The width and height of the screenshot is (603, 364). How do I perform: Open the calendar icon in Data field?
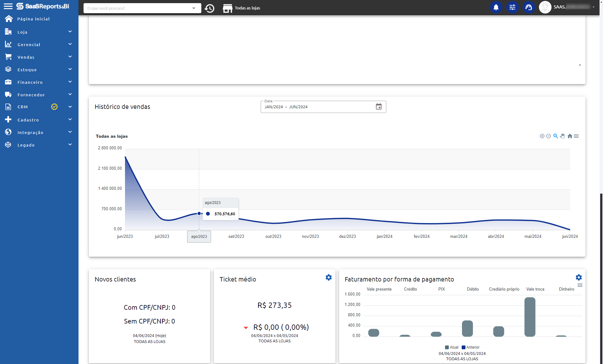[x=379, y=107]
